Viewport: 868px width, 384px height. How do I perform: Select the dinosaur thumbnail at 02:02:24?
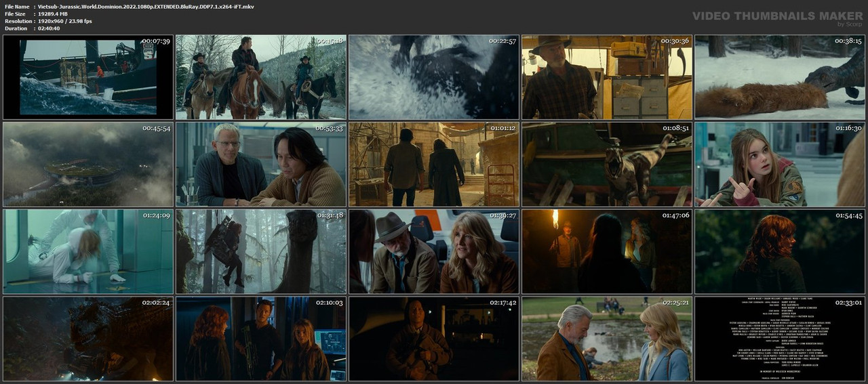[88, 339]
